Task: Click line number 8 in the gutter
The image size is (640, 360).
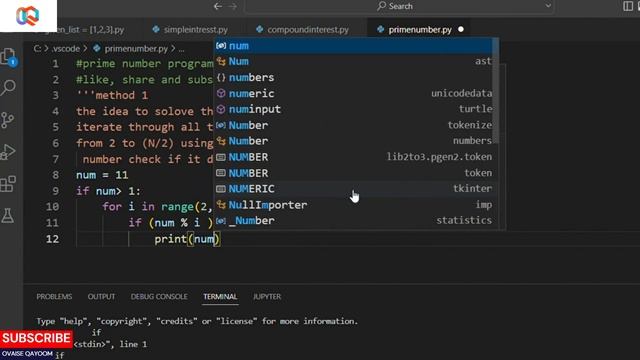Action: 56,175
